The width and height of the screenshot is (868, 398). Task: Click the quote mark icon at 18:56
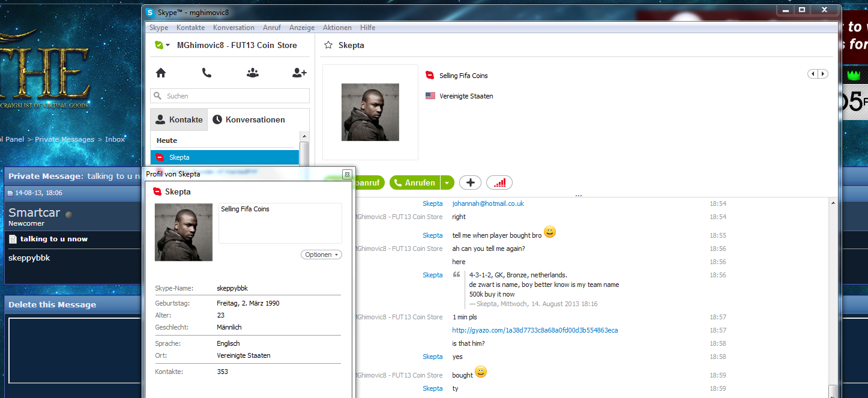point(457,275)
